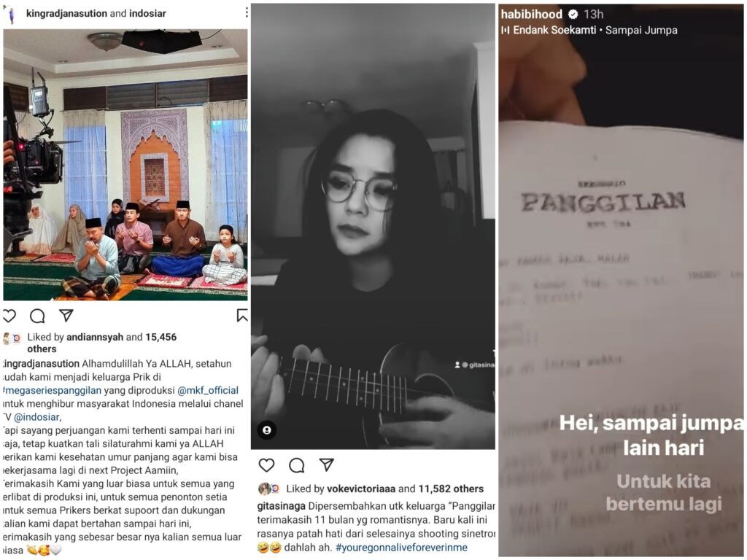Bookmark the kingradjanasution post
The image size is (747, 560).
pos(242,315)
